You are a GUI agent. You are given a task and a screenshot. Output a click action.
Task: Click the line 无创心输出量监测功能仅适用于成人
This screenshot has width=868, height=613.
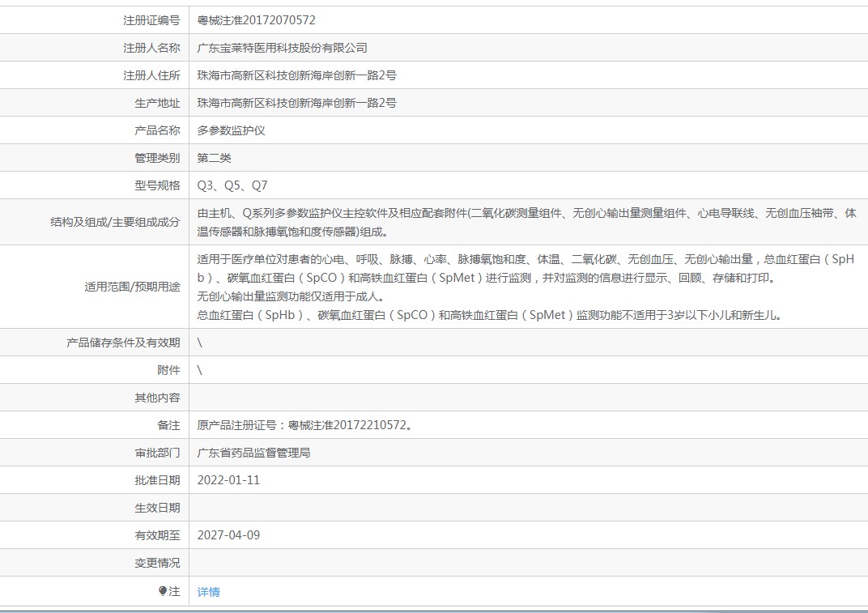[x=291, y=296]
